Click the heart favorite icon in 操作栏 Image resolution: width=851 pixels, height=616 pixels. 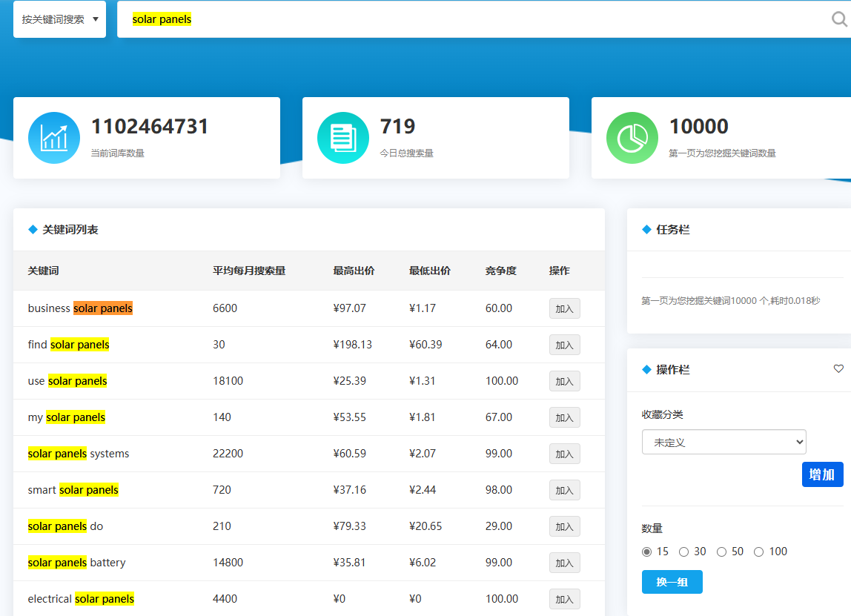click(838, 368)
